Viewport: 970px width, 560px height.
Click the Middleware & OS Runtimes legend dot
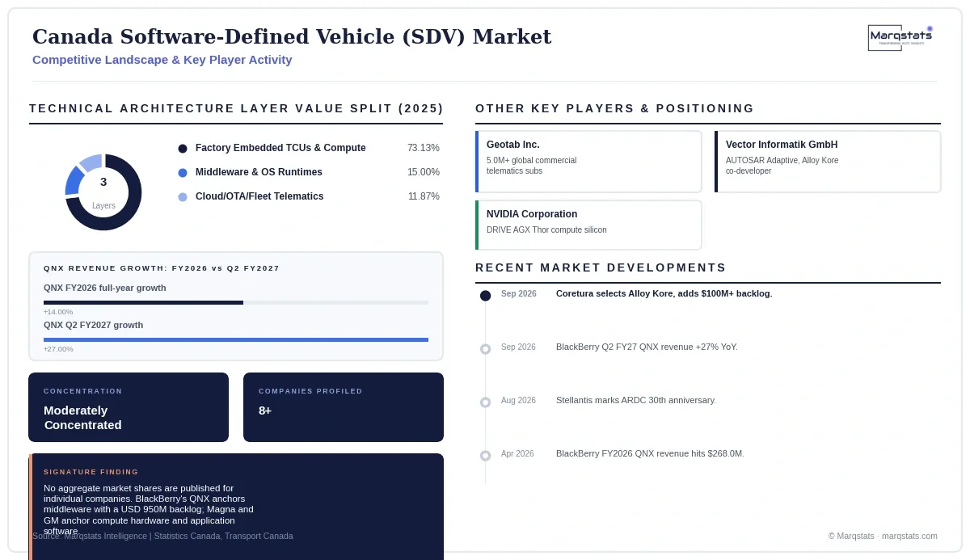pyautogui.click(x=183, y=173)
